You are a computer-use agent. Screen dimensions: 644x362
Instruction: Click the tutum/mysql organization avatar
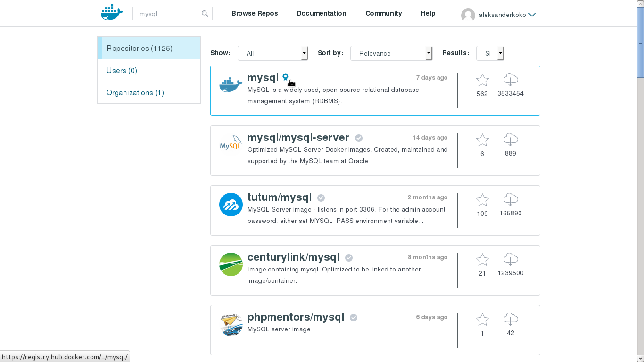[231, 205]
